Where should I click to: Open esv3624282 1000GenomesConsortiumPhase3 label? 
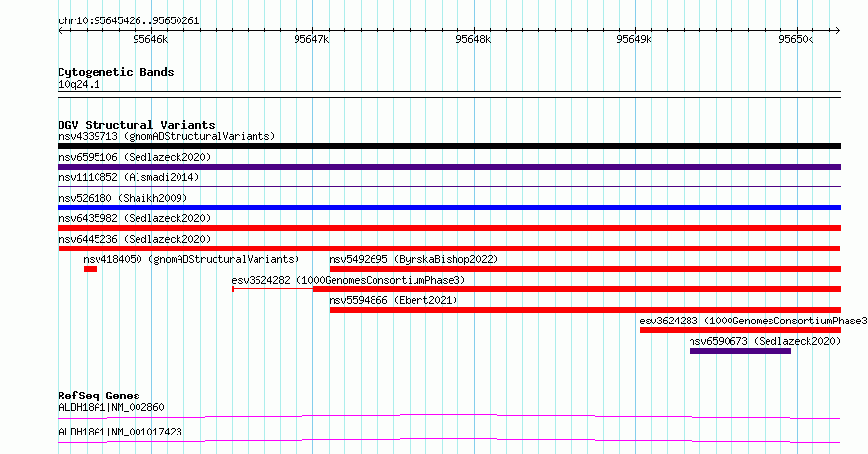pos(348,280)
